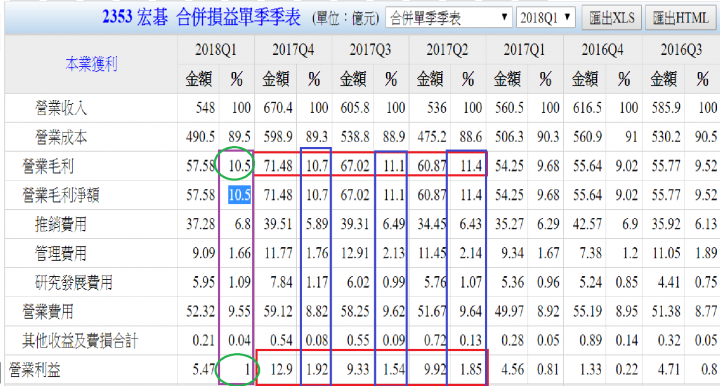
Task: Click the 598.9 operating cost value
Action: coord(278,137)
